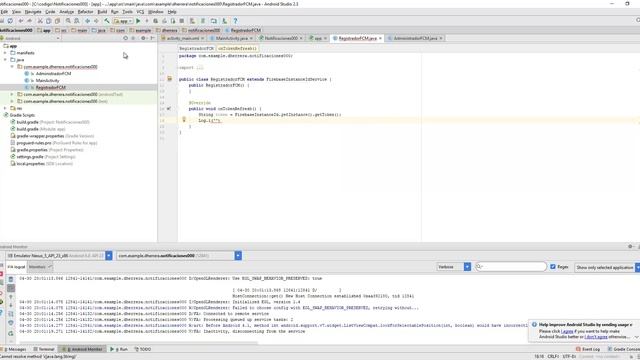Close the RegistradorFCM.java tab
Image resolution: width=640 pixels, height=360 pixels.
coord(380,38)
